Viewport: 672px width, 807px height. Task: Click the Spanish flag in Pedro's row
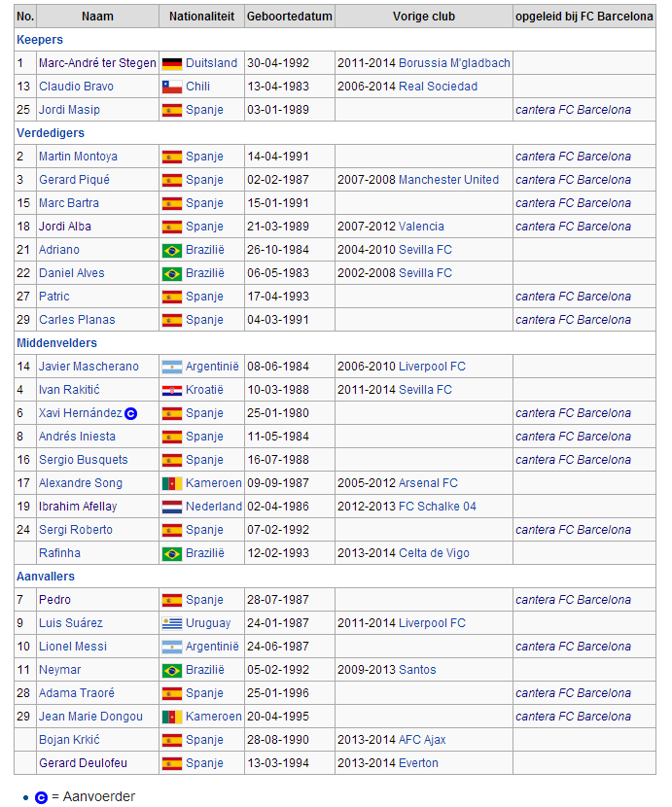point(172,600)
